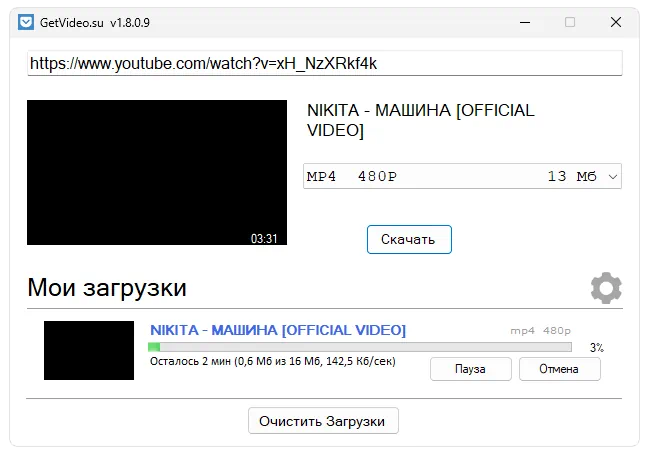The image size is (647, 453).
Task: Click the download progress bar
Action: tap(360, 347)
